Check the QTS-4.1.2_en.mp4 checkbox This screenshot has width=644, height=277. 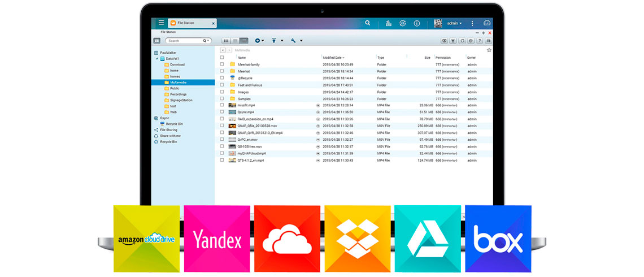222,160
